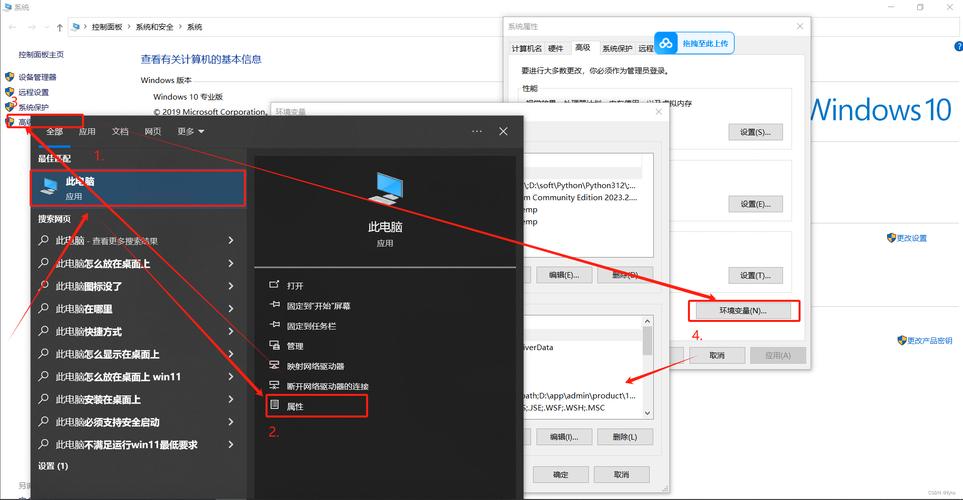Expand chevron for 此电脑怎么显示在桌面上

point(231,354)
